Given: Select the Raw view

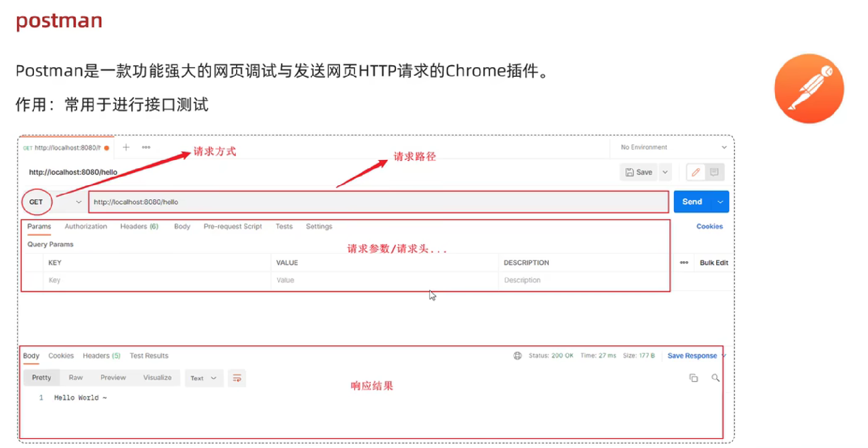Looking at the screenshot, I should (x=76, y=377).
